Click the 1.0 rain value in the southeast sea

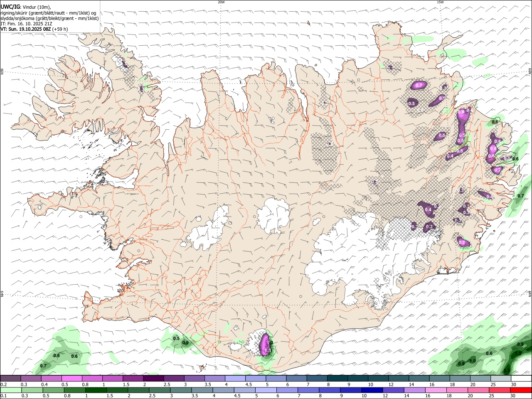pos(473,361)
